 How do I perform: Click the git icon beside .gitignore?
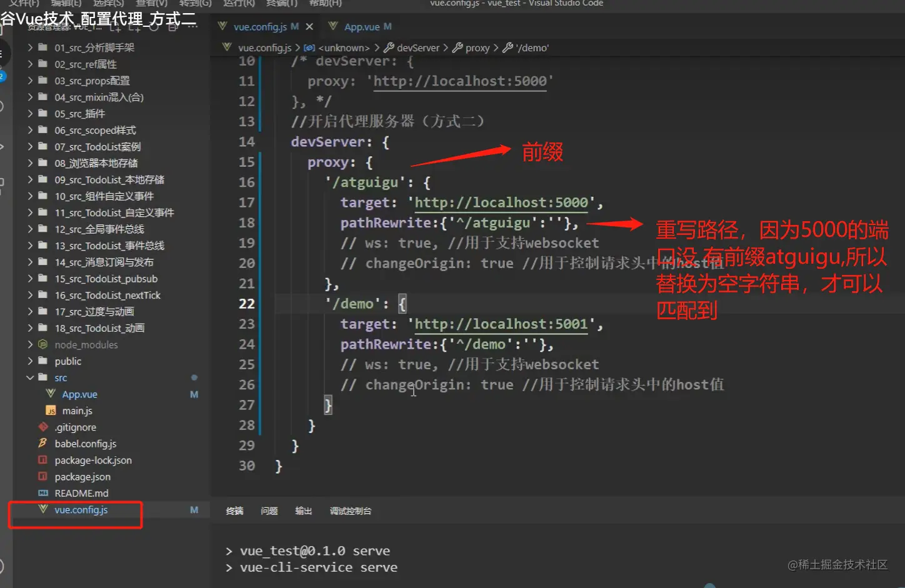point(43,427)
